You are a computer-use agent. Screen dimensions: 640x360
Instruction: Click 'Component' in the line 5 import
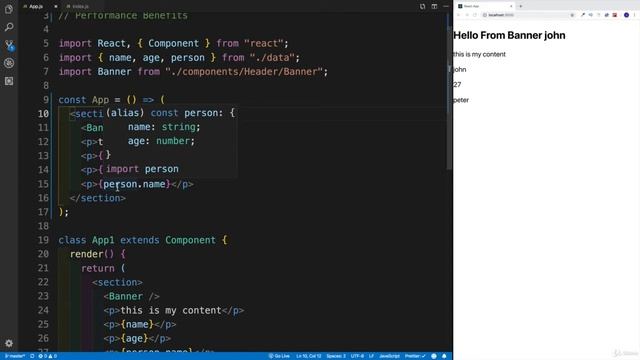click(x=173, y=43)
